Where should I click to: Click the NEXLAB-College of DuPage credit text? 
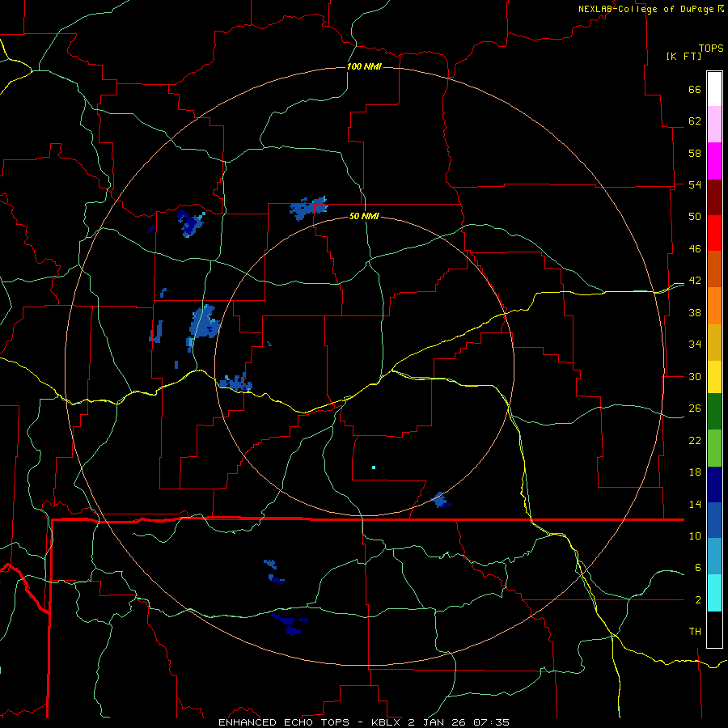pos(645,9)
